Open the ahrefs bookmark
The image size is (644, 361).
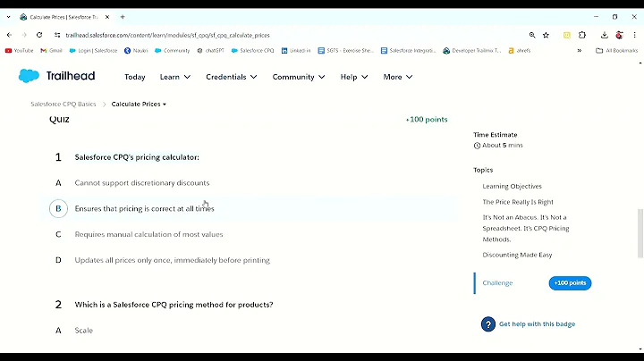520,50
